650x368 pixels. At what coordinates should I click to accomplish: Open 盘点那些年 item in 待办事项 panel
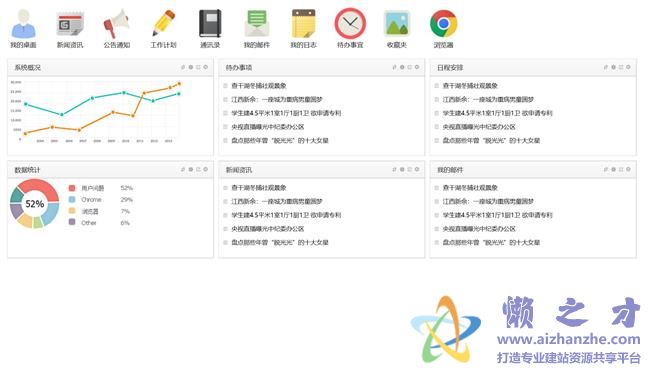[280, 140]
